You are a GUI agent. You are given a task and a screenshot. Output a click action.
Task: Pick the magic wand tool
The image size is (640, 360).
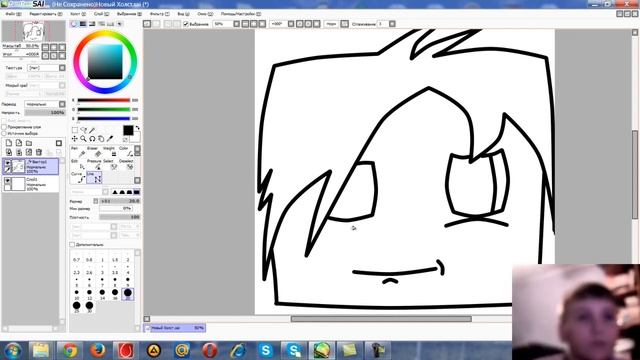(93, 130)
